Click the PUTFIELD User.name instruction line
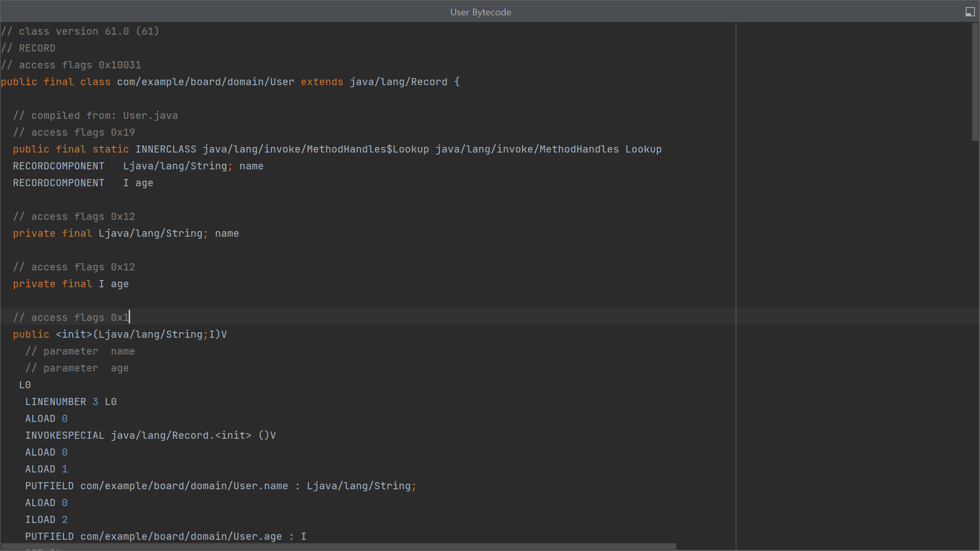Image resolution: width=980 pixels, height=551 pixels. point(220,486)
